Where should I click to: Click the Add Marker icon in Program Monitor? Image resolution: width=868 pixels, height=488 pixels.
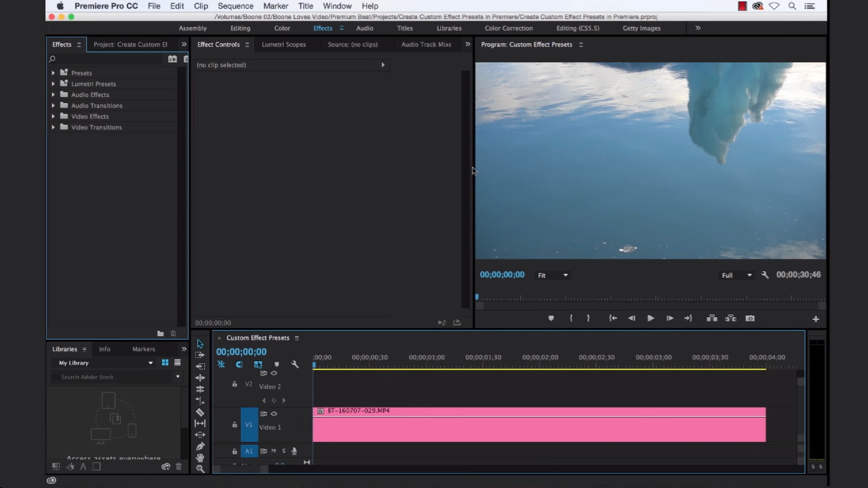tap(551, 319)
